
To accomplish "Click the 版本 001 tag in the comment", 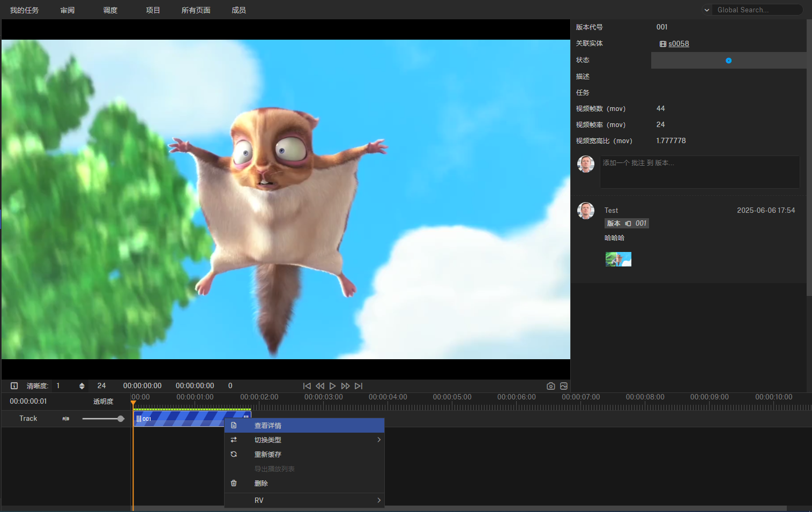I will pos(627,224).
